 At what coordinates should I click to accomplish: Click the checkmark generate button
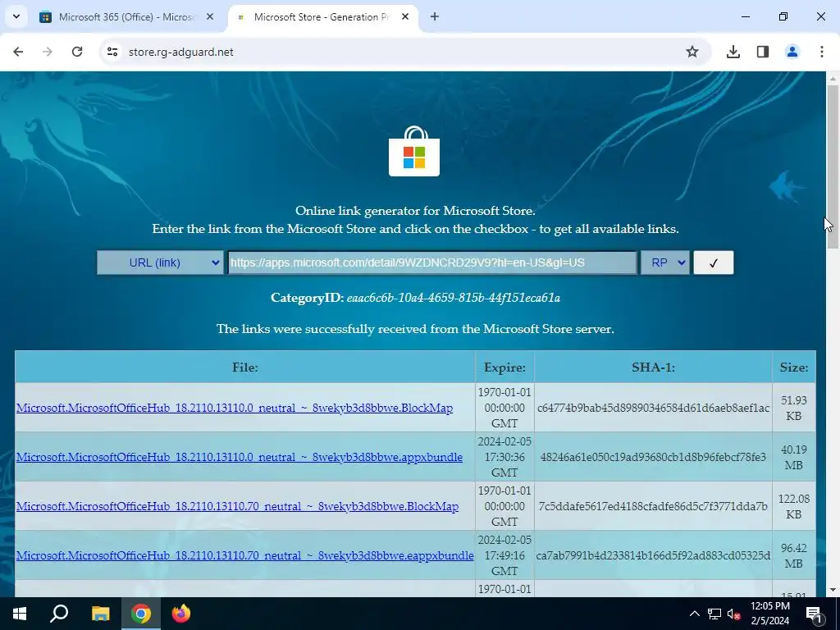[x=713, y=262]
